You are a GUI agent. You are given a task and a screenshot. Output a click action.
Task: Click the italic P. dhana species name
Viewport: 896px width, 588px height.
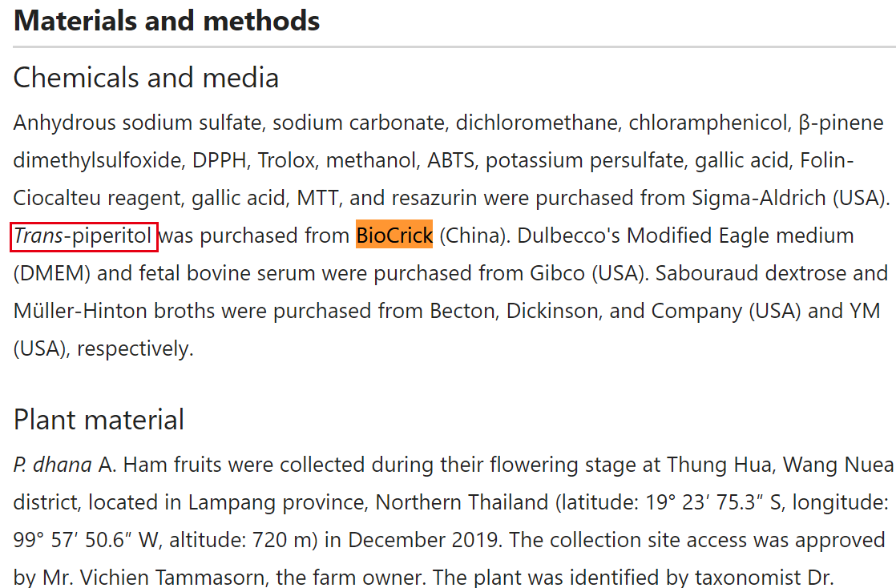point(53,465)
